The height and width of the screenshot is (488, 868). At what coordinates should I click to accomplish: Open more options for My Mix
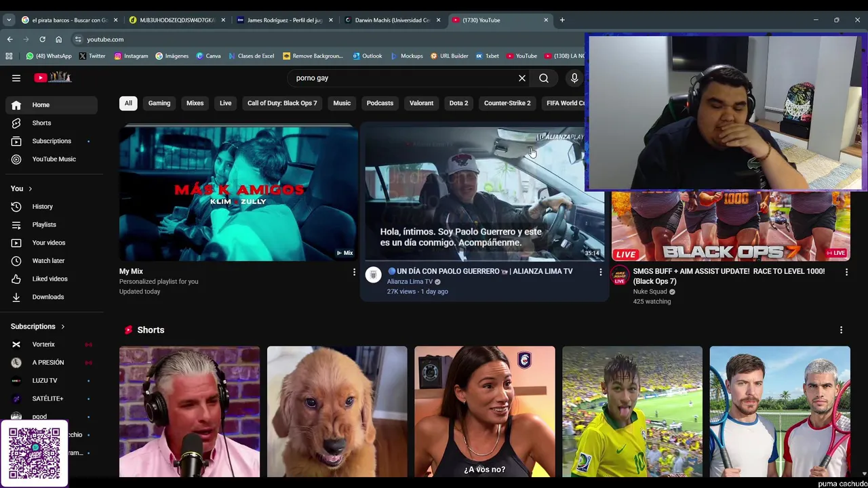[x=354, y=272]
